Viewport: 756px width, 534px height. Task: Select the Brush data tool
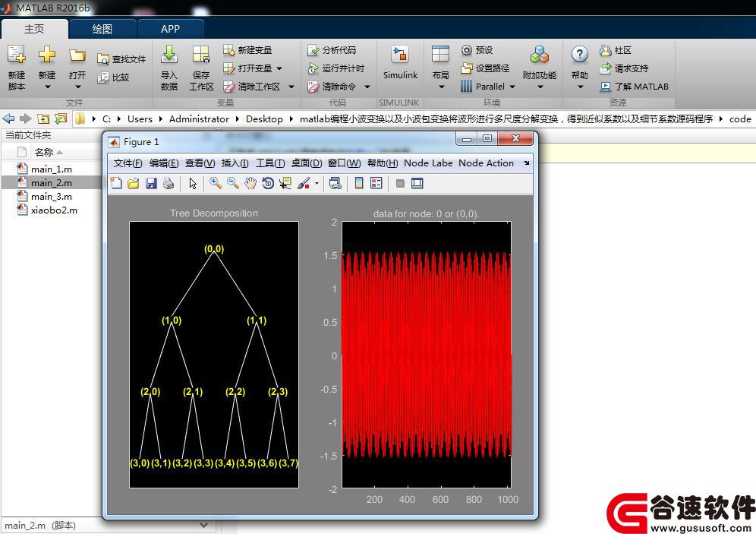(x=304, y=183)
